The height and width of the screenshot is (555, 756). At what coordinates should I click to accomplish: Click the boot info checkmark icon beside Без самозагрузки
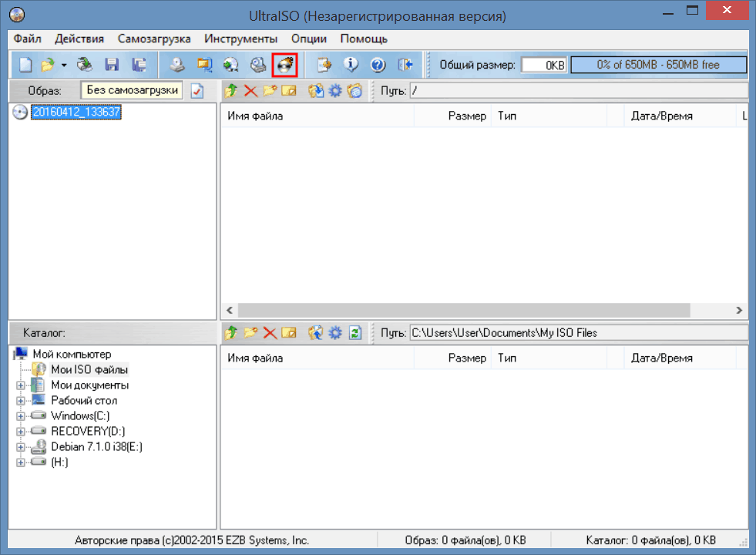[197, 91]
